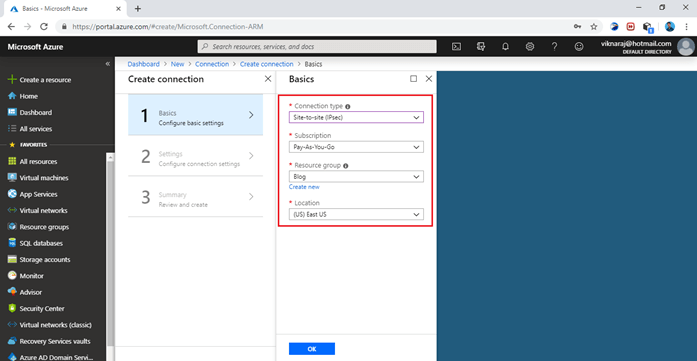Click the browser address bar URL

pyautogui.click(x=168, y=27)
